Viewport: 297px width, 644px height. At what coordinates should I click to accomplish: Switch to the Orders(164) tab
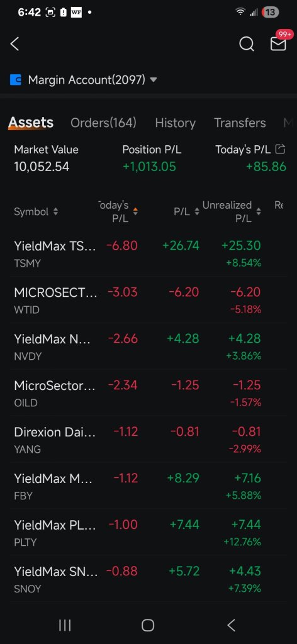(x=104, y=123)
